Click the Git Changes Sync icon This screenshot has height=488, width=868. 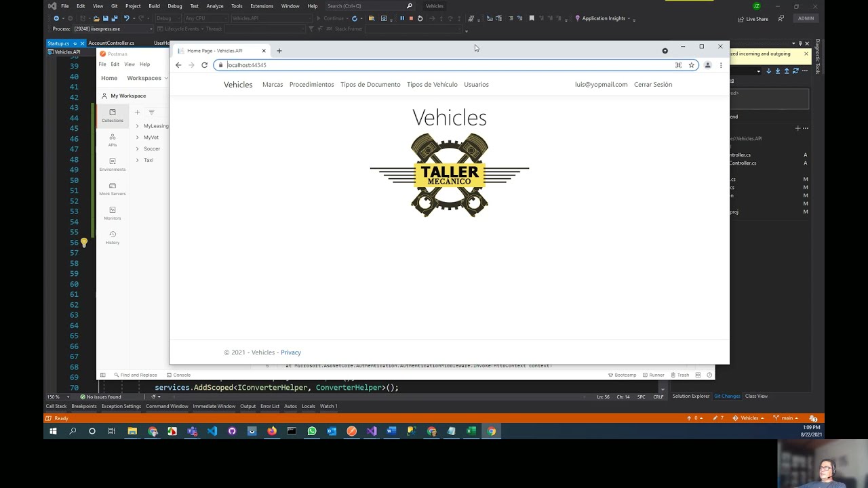pos(796,70)
